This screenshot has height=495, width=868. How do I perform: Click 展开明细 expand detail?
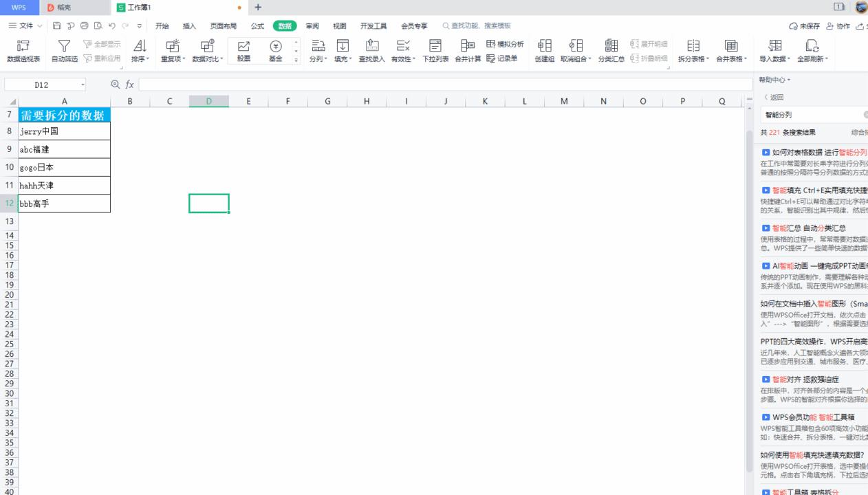point(649,44)
